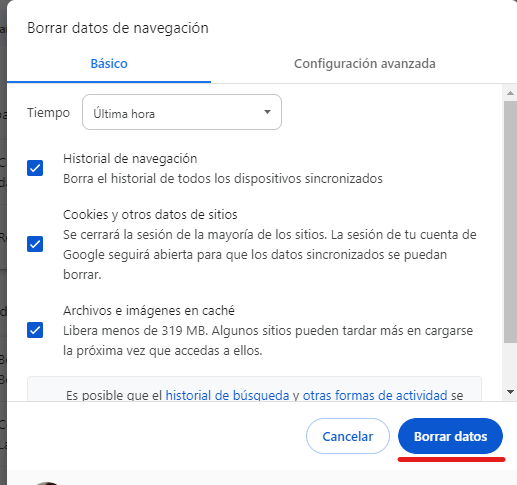The width and height of the screenshot is (517, 485).
Task: Disable Archivos e imágenes en caché checkbox
Action: pyautogui.click(x=35, y=330)
